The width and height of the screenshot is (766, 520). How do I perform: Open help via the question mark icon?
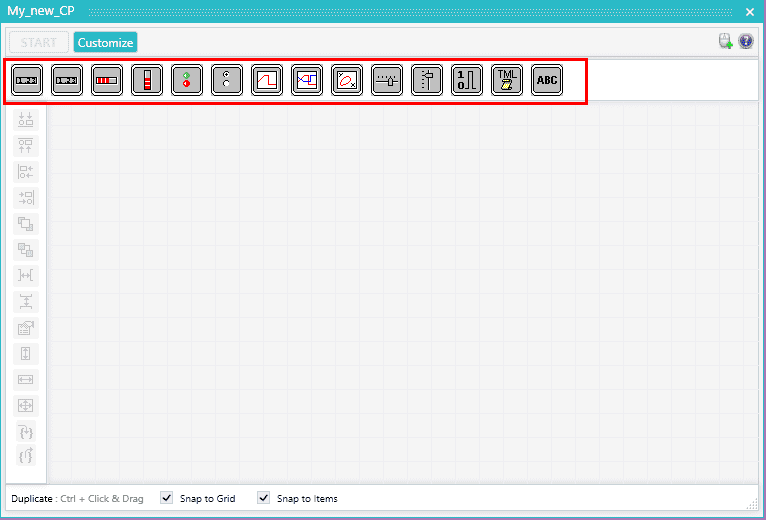click(x=746, y=41)
